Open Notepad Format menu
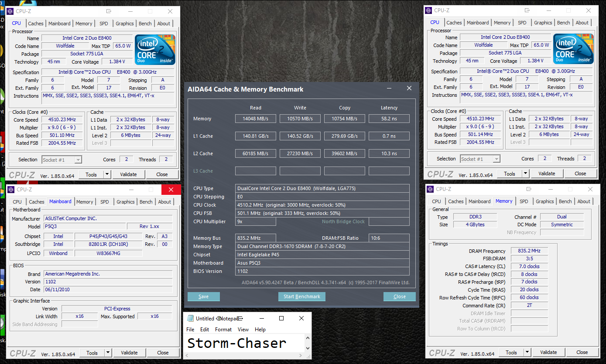The height and width of the screenshot is (364, 606). coord(223,330)
